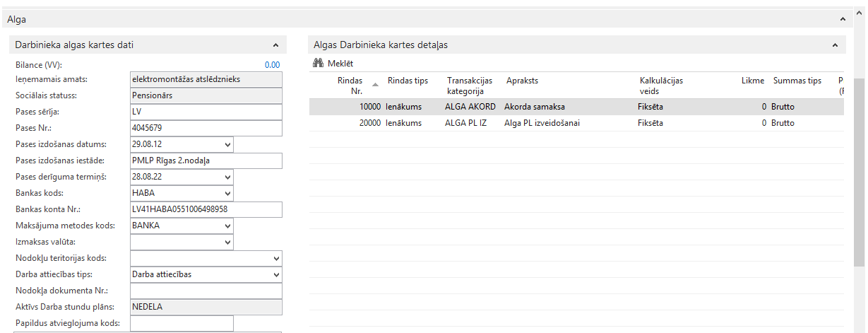Select the Akorda samaksa row
Viewport: 868px width, 333px height.
(x=534, y=107)
